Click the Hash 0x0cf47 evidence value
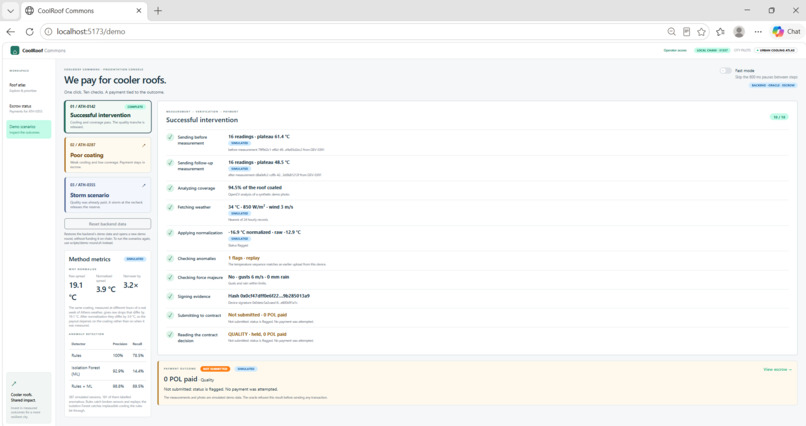The image size is (806, 426). tap(269, 296)
